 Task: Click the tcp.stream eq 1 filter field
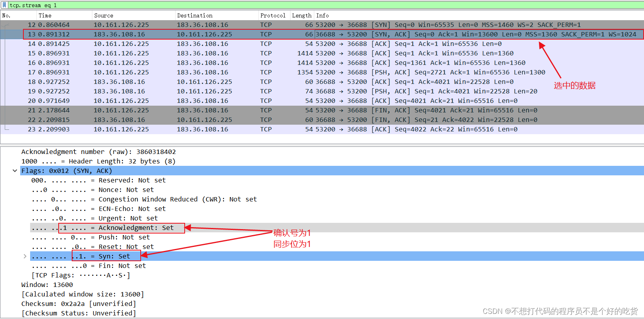click(325, 5)
